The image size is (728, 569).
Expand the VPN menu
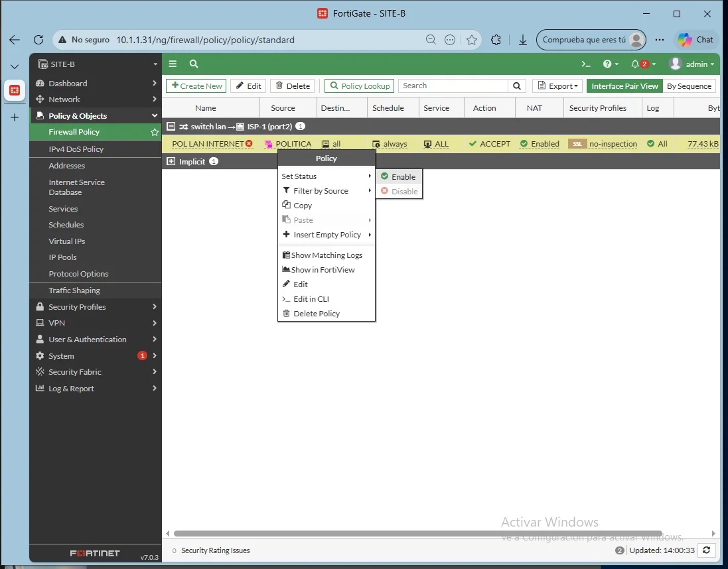(96, 323)
